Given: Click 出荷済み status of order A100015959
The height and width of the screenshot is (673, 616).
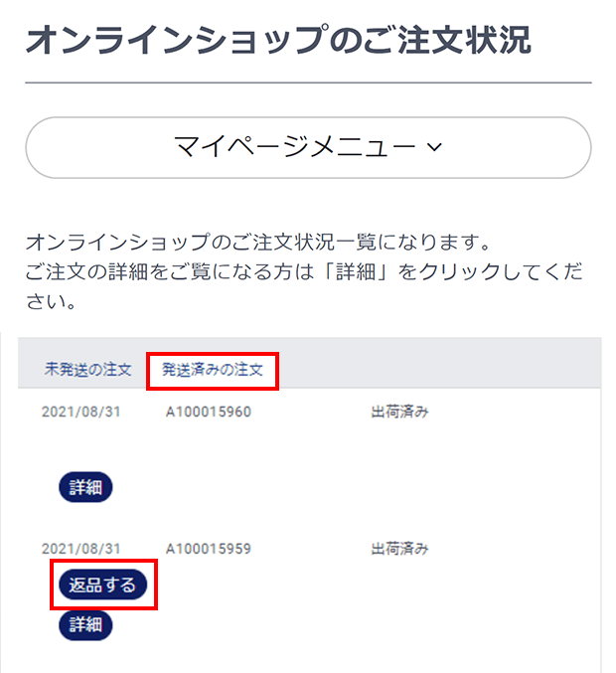Looking at the screenshot, I should click(399, 549).
